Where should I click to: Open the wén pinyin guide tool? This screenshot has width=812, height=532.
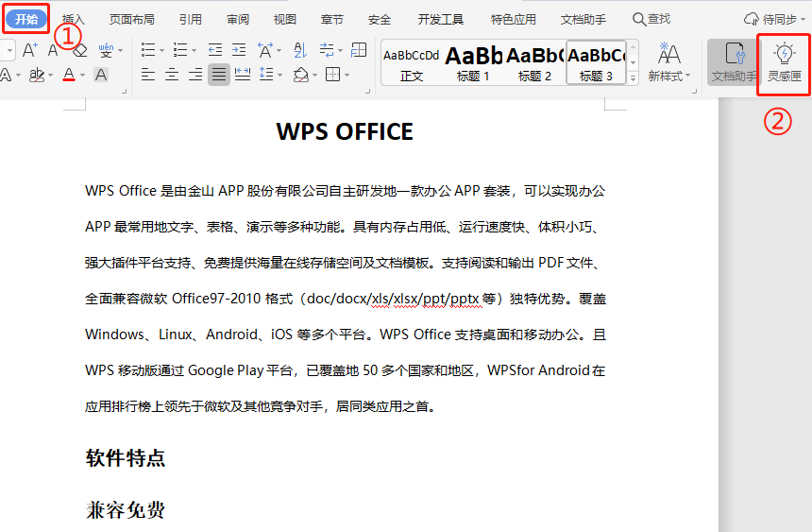pos(106,50)
